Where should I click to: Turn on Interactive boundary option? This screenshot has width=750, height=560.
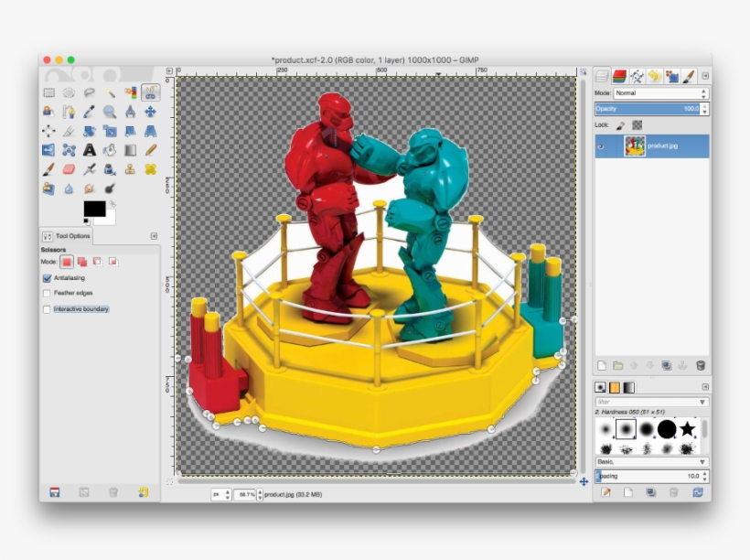tap(47, 309)
